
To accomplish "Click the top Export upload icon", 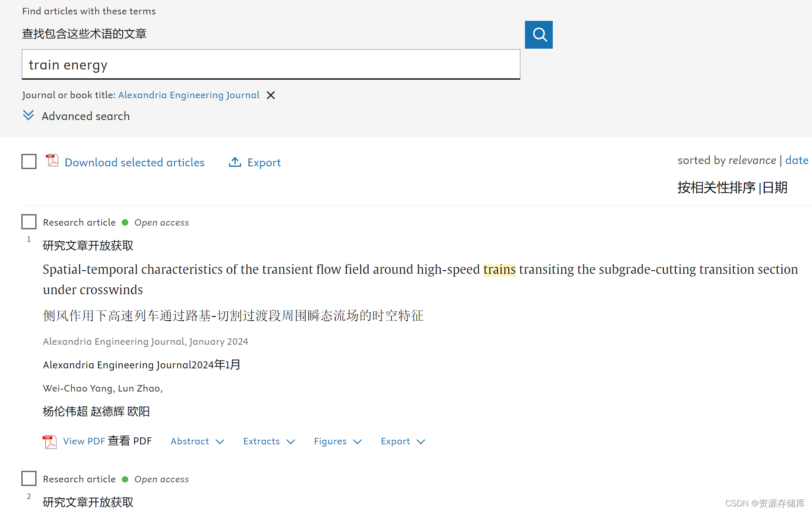I will 235,162.
